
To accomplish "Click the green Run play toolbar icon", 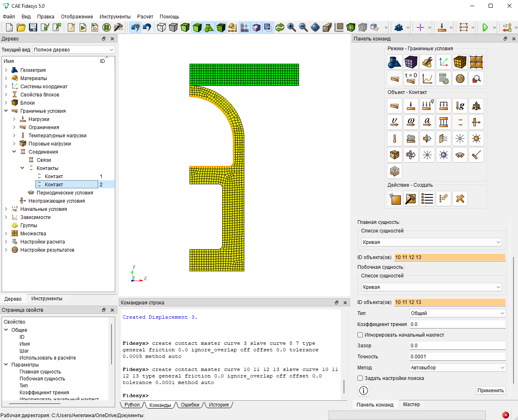I will pyautogui.click(x=485, y=27).
